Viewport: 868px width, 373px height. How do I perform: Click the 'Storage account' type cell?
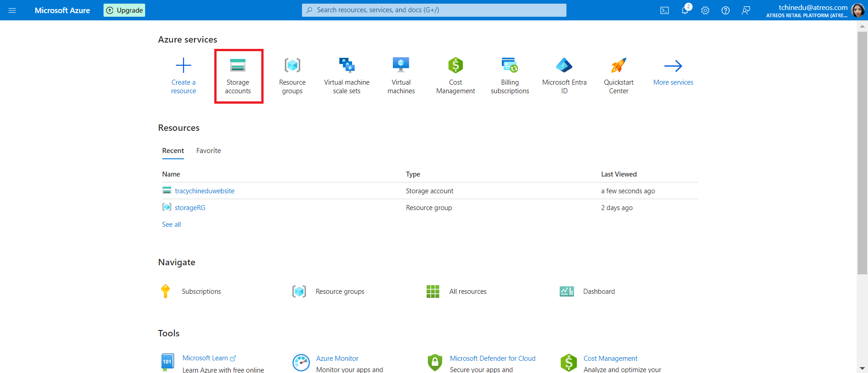click(x=429, y=191)
